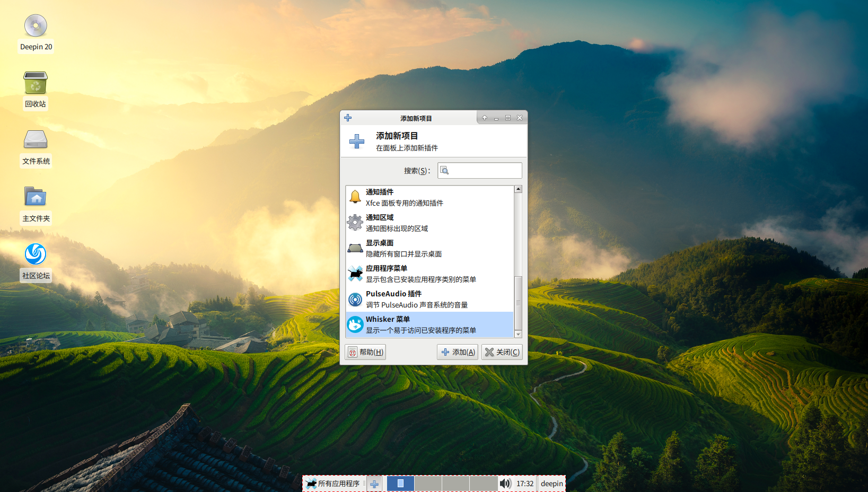Switch to the fourth workspace in pager
This screenshot has width=868, height=492.
483,484
